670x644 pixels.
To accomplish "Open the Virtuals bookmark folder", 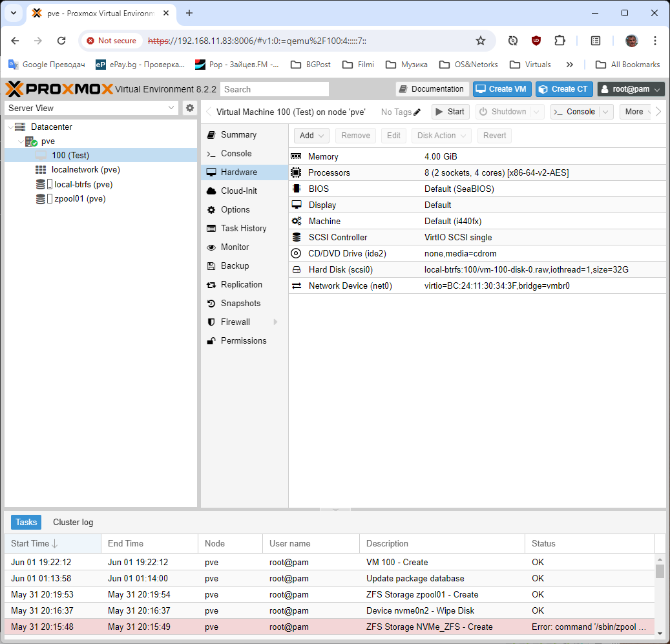I will point(530,65).
